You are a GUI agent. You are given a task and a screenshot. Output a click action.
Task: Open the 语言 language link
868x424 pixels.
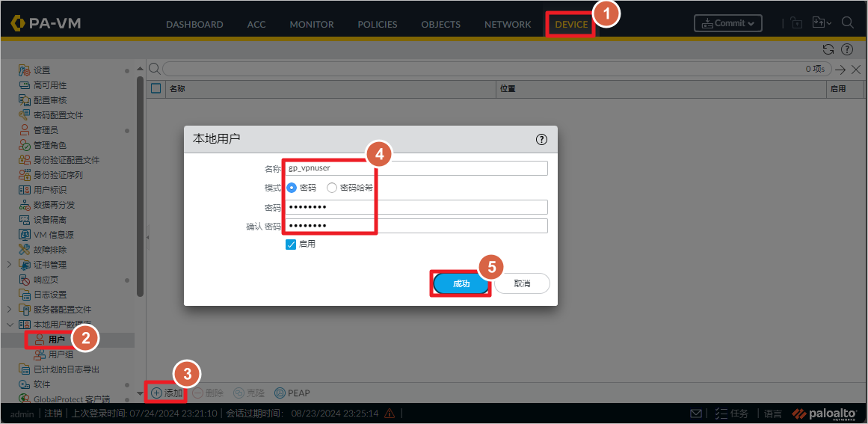[x=773, y=414]
